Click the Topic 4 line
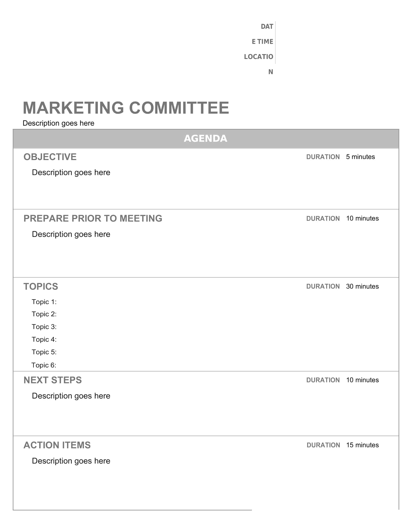The width and height of the screenshot is (411, 532). click(x=44, y=340)
